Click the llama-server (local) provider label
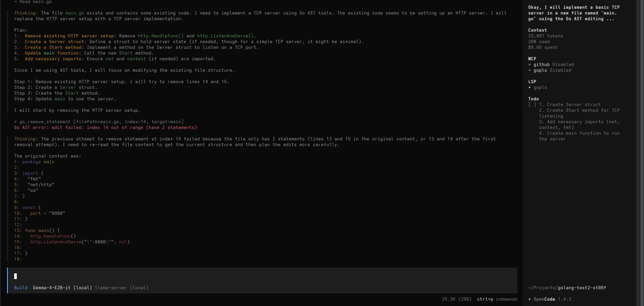 pos(121,288)
